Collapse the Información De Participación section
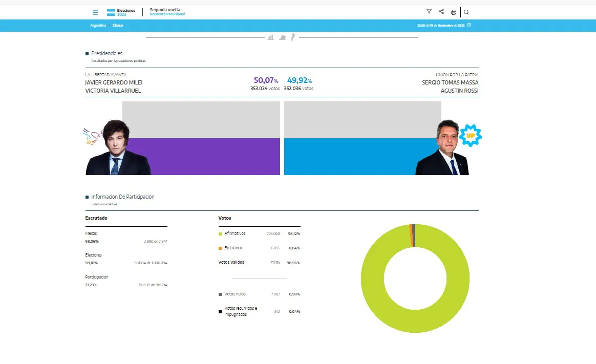This screenshot has width=596, height=364. (x=86, y=196)
